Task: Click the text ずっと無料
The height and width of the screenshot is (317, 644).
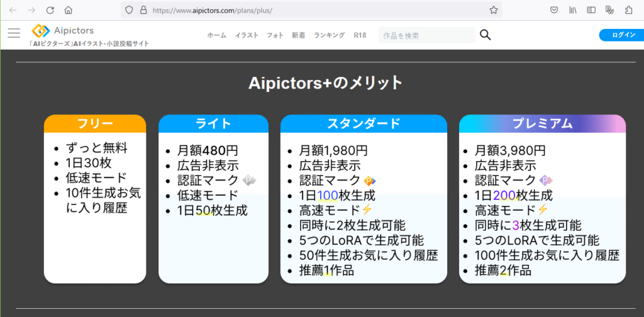Action: tap(96, 148)
